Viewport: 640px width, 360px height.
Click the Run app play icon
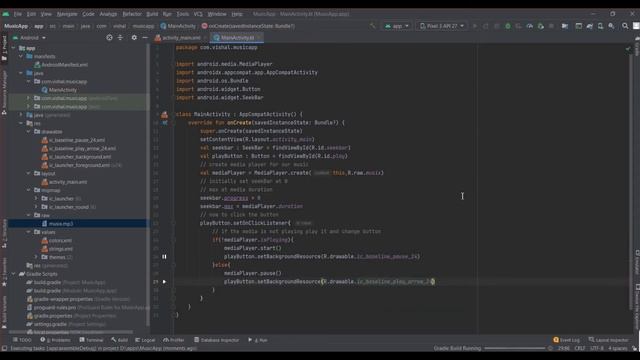475,26
